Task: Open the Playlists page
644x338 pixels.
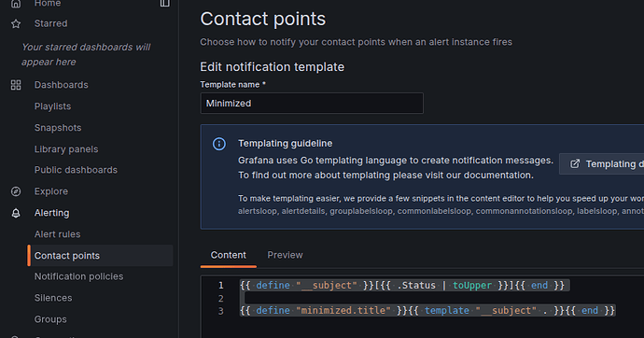Action: pos(52,106)
